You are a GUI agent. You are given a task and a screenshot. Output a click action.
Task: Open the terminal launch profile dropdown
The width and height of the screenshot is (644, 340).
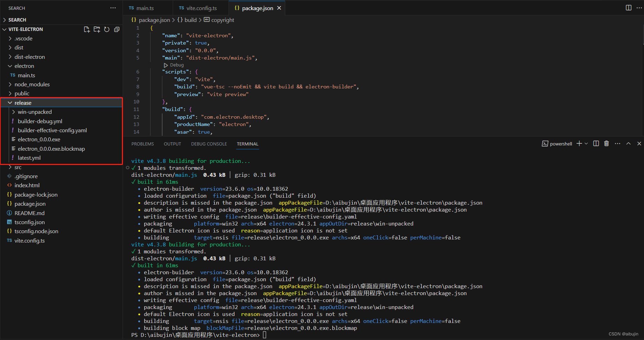click(586, 143)
